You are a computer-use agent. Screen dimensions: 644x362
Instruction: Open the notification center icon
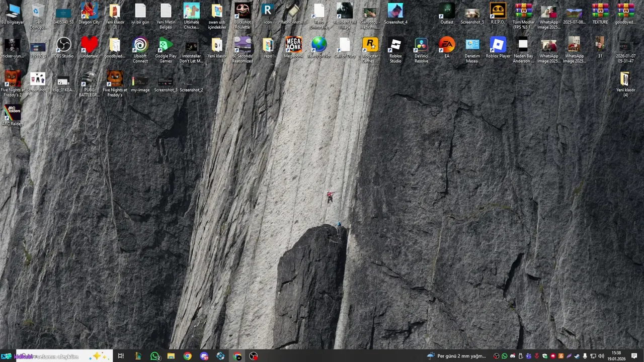point(634,356)
